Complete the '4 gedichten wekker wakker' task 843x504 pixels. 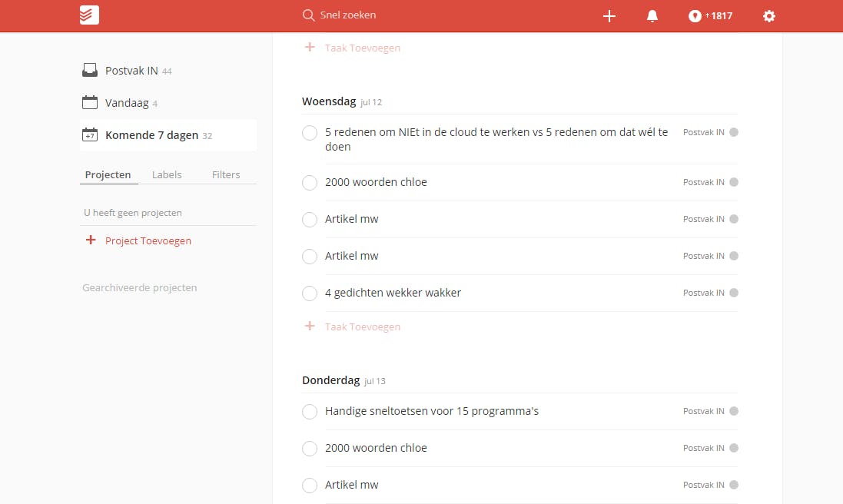tap(310, 293)
